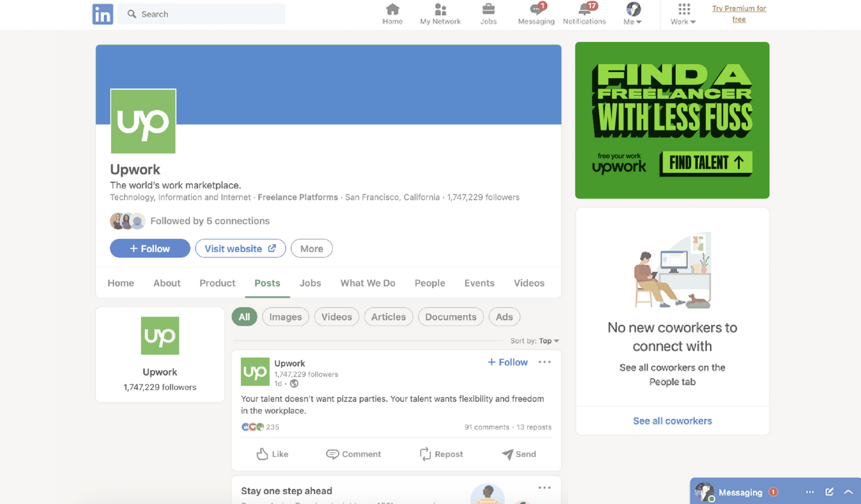Open the 13 reposts link
The height and width of the screenshot is (504, 861).
click(534, 427)
